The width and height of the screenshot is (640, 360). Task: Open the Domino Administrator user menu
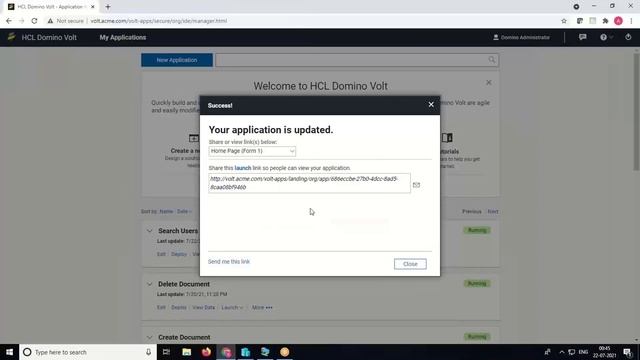[521, 37]
